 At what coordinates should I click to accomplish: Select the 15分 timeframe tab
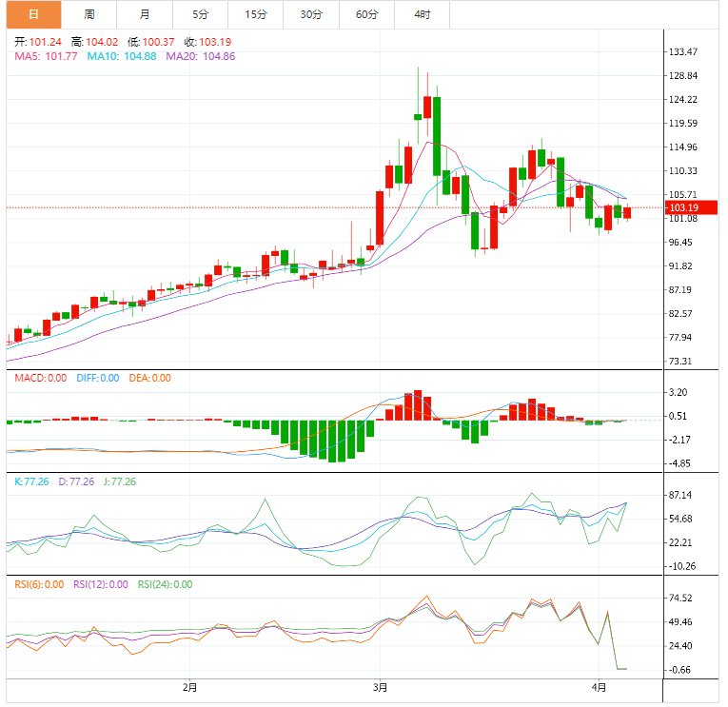(x=255, y=14)
